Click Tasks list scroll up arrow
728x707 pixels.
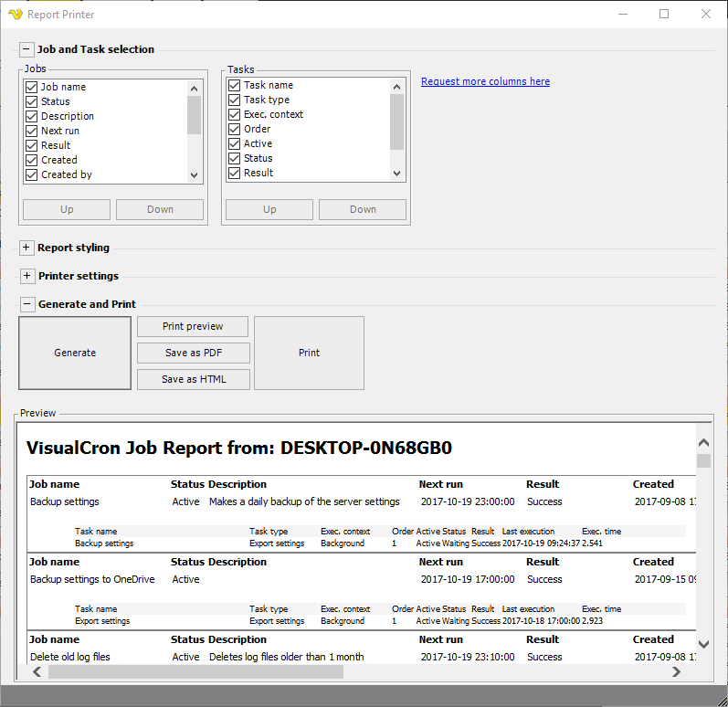(x=396, y=87)
